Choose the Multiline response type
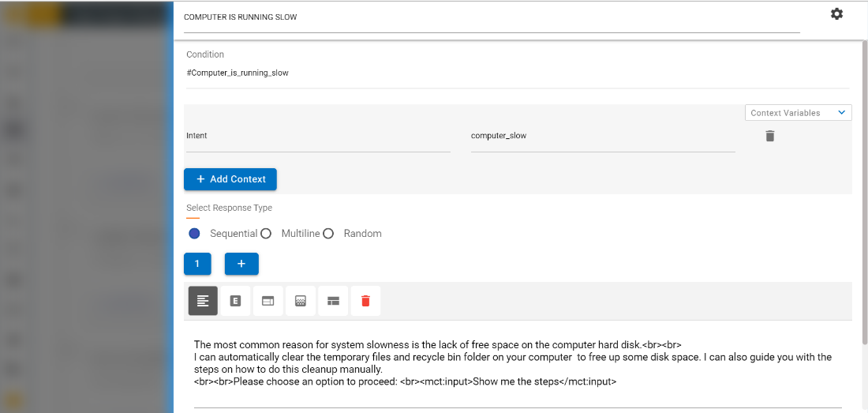This screenshot has height=413, width=868. [266, 234]
